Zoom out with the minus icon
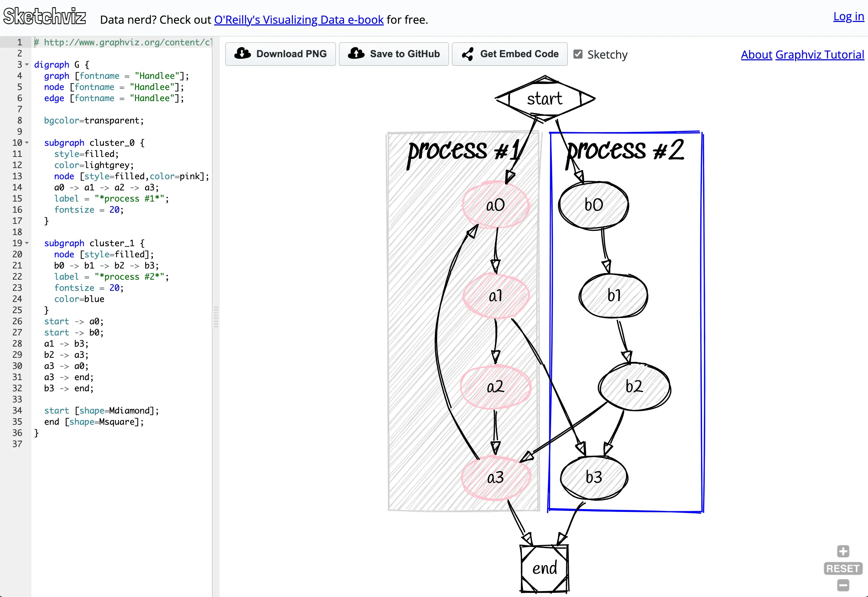The height and width of the screenshot is (597, 868). [x=843, y=585]
